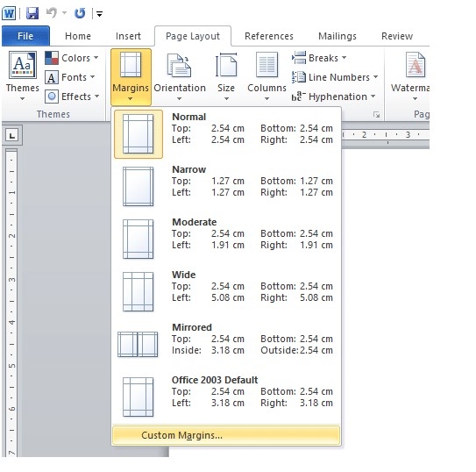The image size is (476, 472).
Task: Open the Page Setup dialog launcher
Action: [376, 115]
